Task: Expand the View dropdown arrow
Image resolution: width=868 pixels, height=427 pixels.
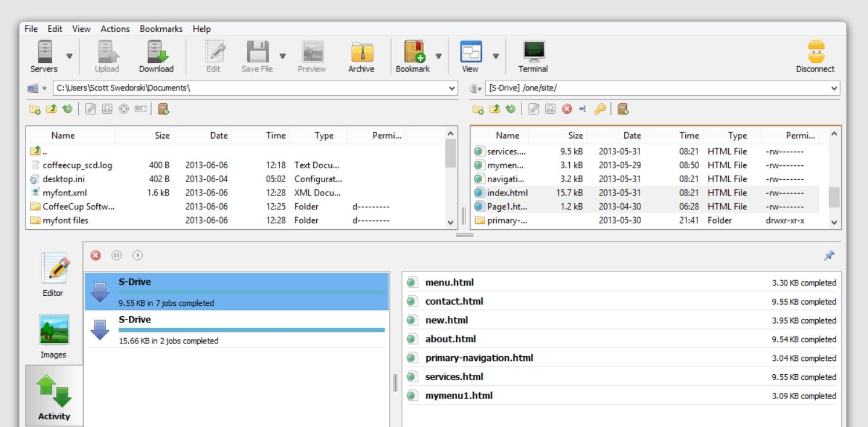Action: point(496,56)
